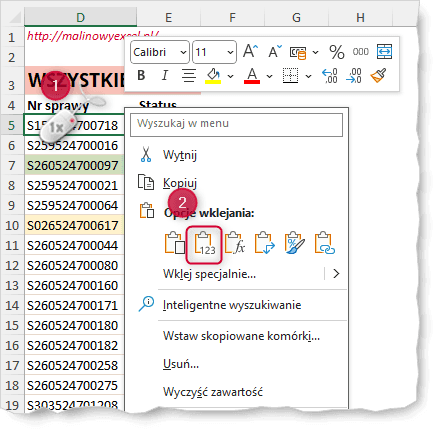Click the Paste Formatting brush icon
The image size is (435, 429).
point(294,243)
